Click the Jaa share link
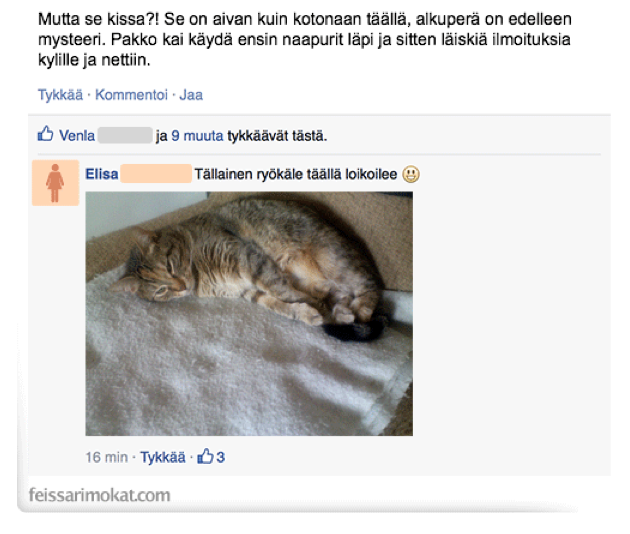Screen dimensions: 630x534 [x=191, y=95]
